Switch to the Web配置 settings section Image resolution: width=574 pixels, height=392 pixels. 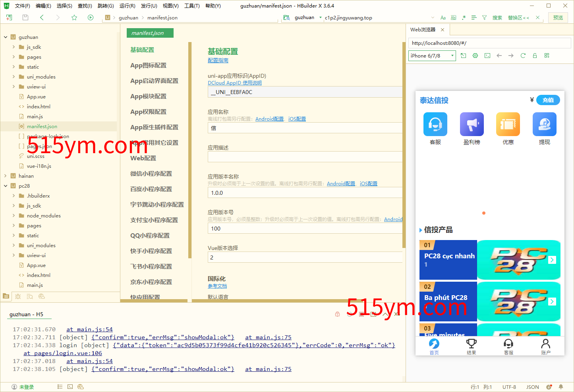(143, 158)
